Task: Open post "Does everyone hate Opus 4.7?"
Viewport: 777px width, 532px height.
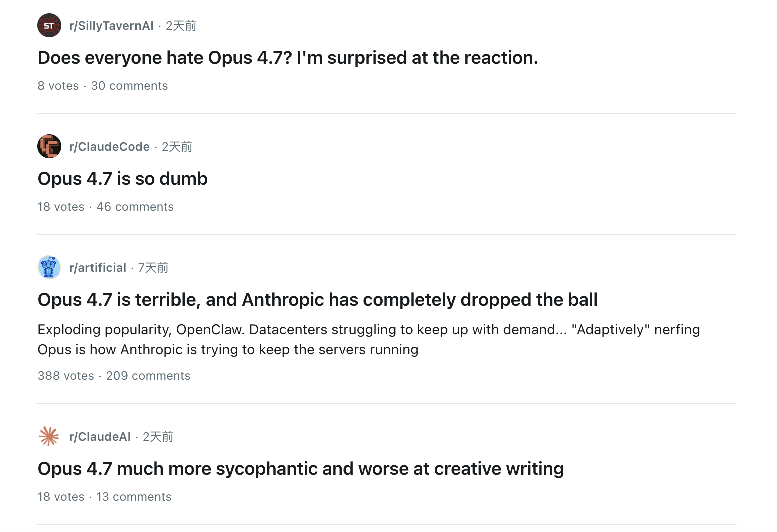Action: click(x=288, y=58)
